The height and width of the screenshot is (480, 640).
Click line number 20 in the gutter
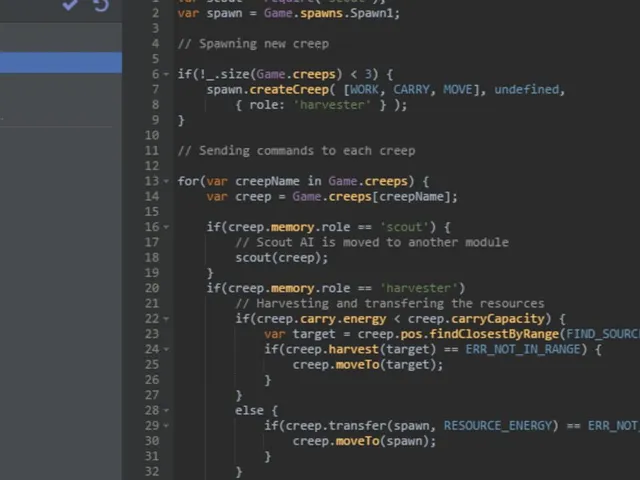[152, 288]
